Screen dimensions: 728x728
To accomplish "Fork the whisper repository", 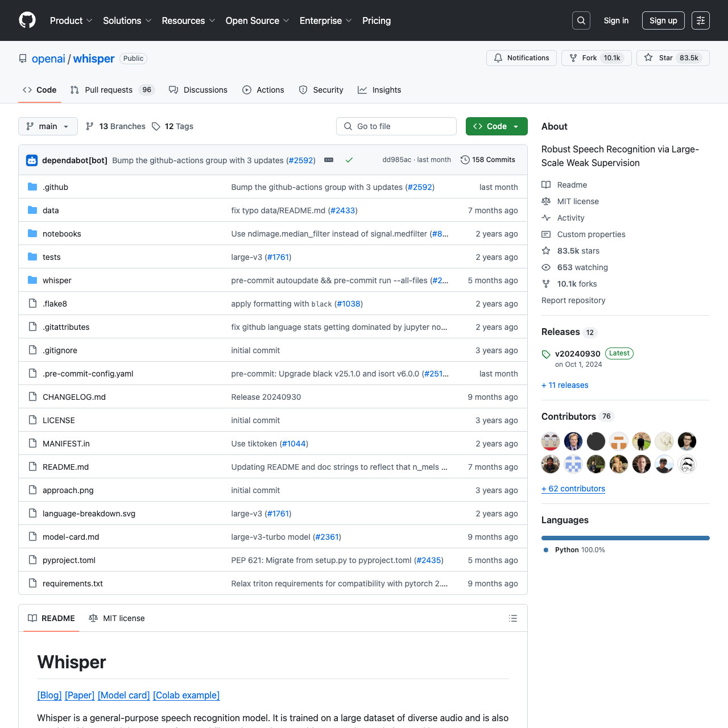I will pos(596,58).
